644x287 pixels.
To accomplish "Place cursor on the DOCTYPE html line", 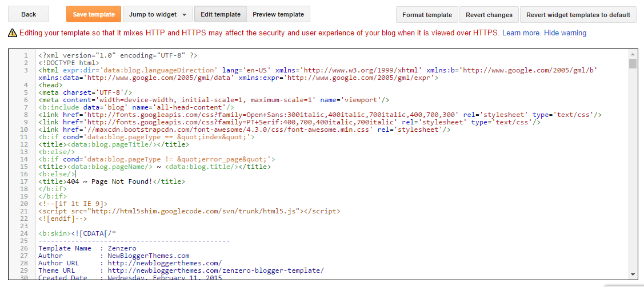I will pos(69,63).
